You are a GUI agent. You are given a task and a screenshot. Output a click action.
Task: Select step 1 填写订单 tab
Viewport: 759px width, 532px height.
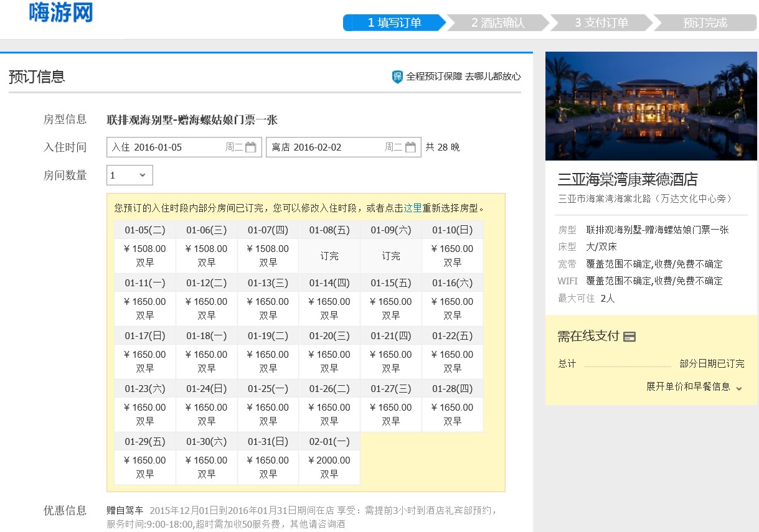coord(394,23)
